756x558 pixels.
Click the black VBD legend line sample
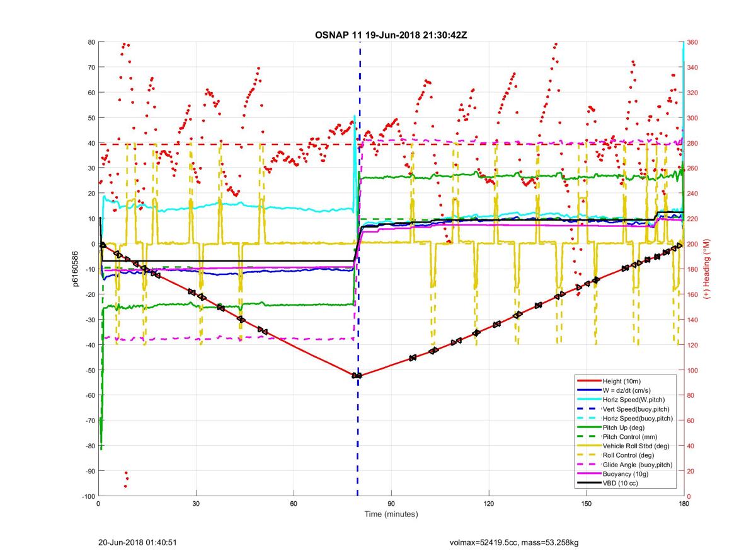589,484
